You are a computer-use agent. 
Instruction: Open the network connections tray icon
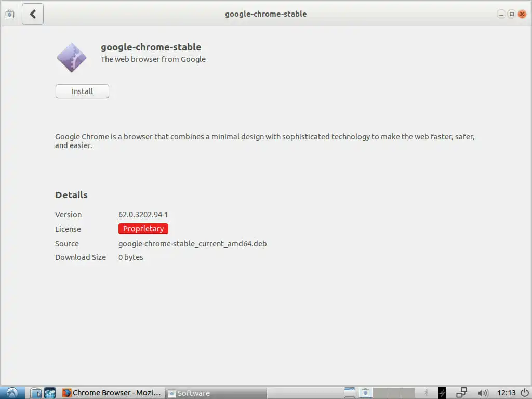pyautogui.click(x=461, y=393)
